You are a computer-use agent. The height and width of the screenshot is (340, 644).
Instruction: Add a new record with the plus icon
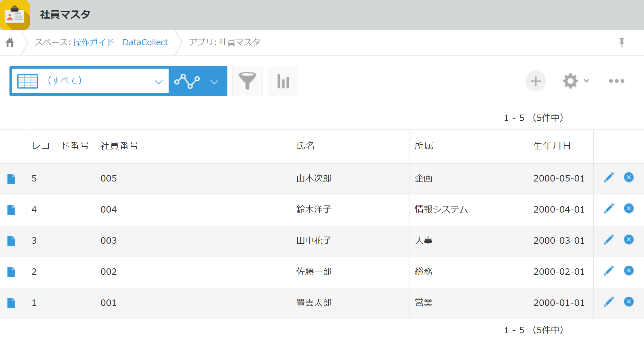536,81
